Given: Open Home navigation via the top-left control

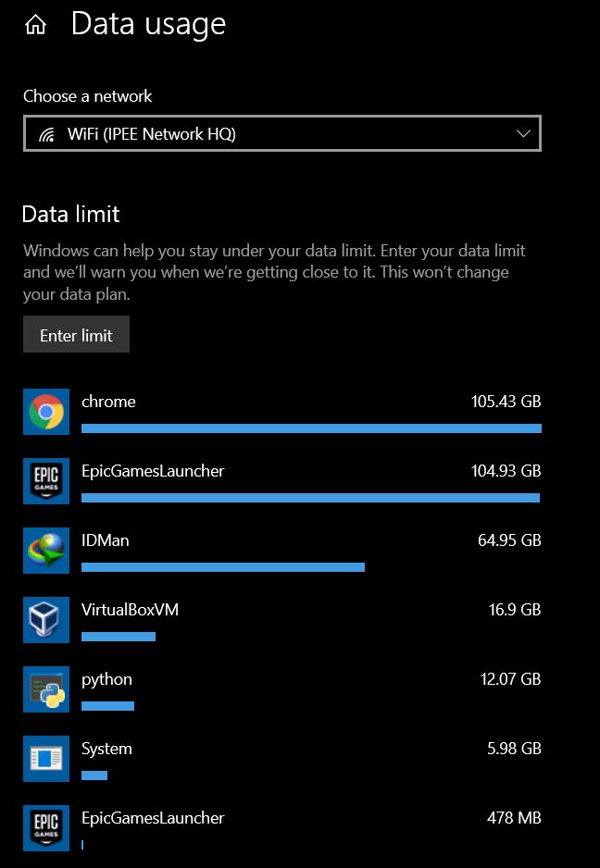Looking at the screenshot, I should pos(34,23).
